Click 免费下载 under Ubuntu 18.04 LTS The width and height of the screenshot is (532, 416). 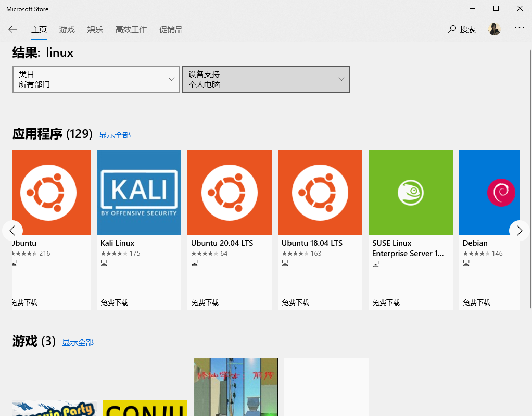point(296,302)
